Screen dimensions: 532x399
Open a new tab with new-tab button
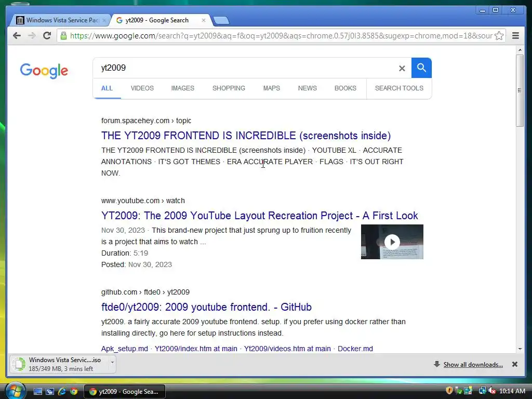click(221, 20)
